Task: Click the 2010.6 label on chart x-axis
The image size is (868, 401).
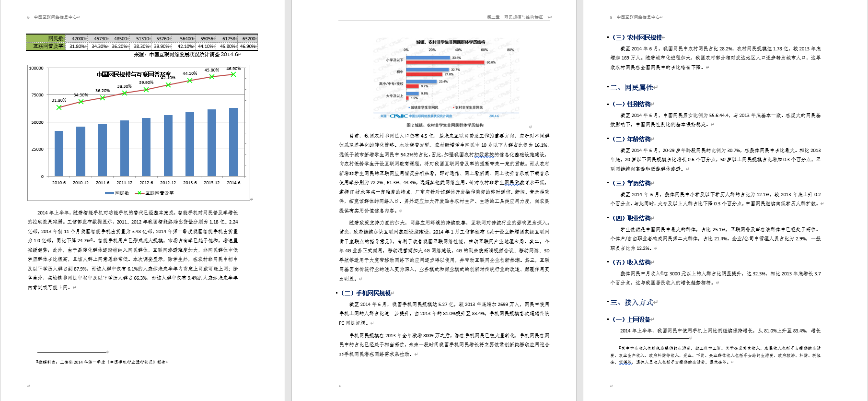Action: (59, 183)
